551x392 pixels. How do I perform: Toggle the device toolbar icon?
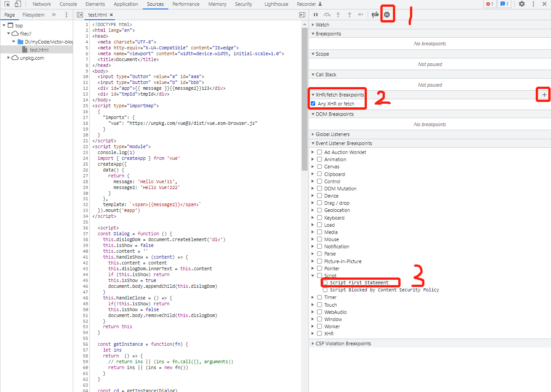coord(18,4)
